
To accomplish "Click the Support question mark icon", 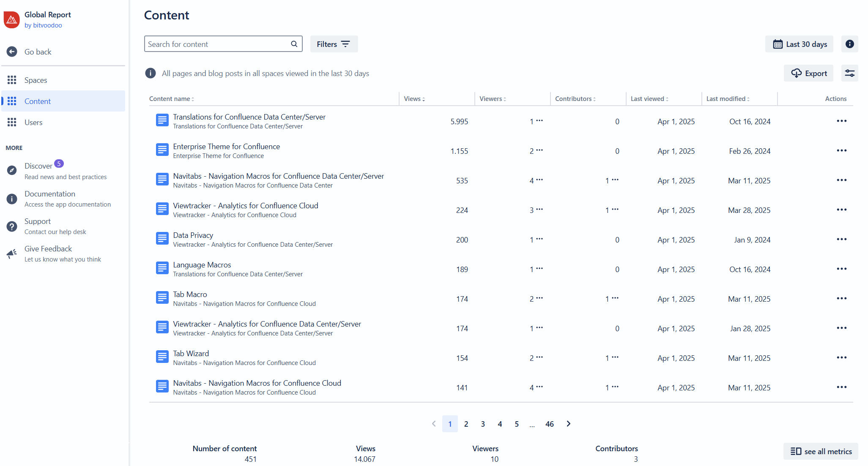I will click(12, 226).
